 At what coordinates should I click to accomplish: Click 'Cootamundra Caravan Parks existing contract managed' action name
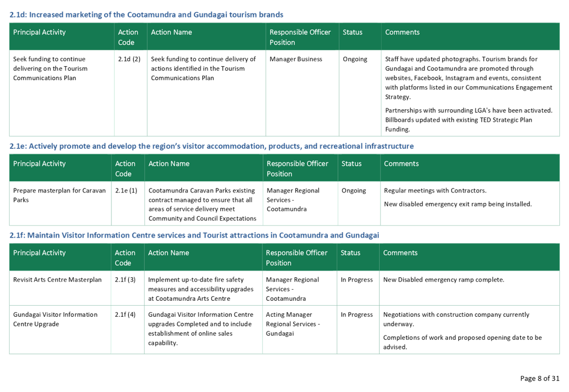point(202,205)
